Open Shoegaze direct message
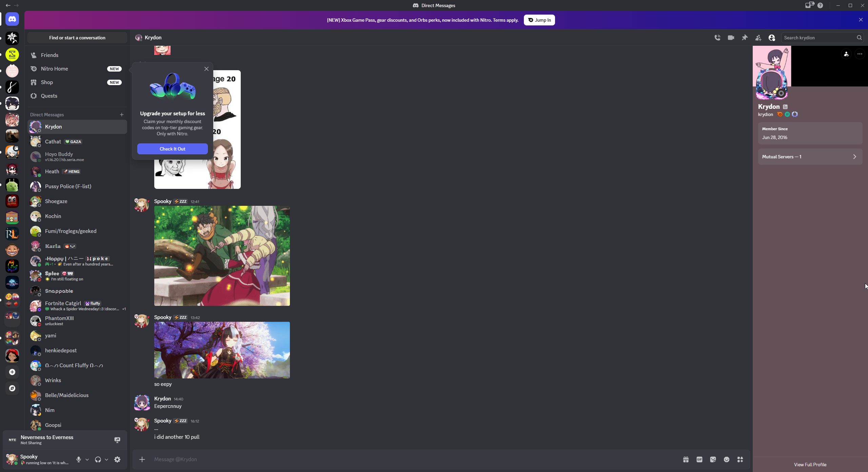The width and height of the screenshot is (868, 472). click(x=77, y=201)
